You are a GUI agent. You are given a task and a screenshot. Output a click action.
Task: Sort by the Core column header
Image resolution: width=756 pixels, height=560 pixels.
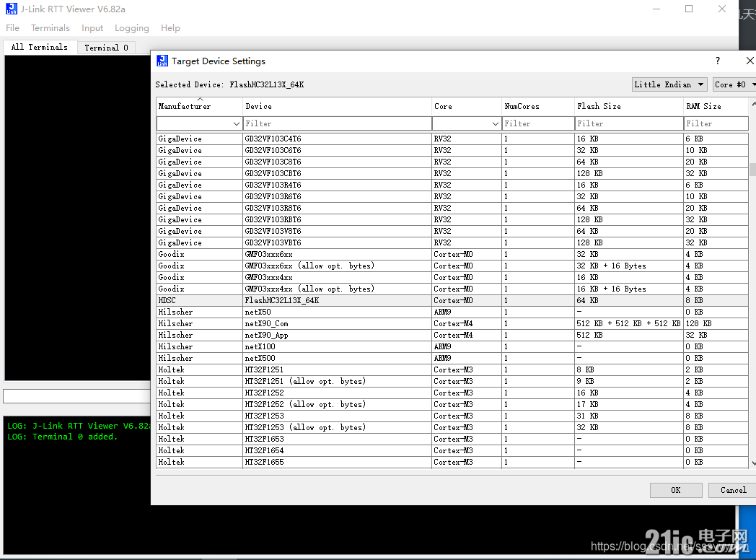coord(466,106)
